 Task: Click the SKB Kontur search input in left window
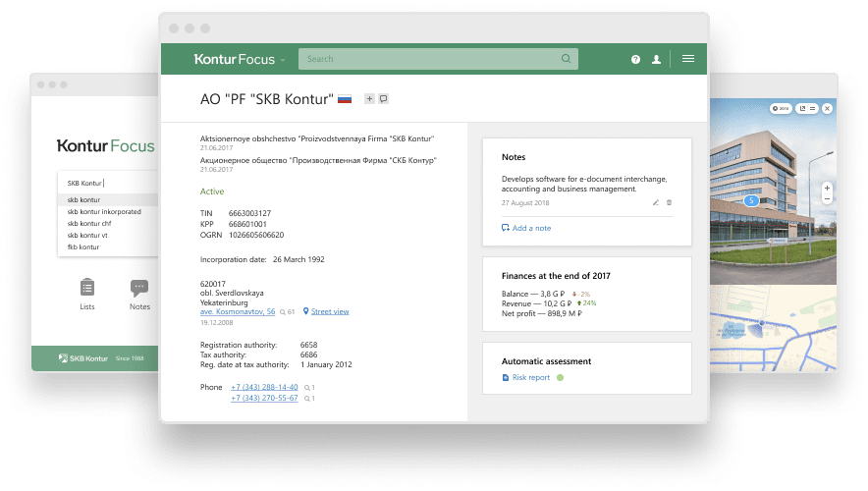(x=108, y=183)
